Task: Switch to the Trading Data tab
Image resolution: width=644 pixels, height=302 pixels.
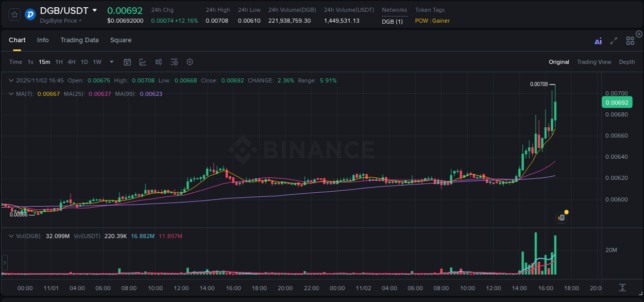Action: click(x=79, y=40)
